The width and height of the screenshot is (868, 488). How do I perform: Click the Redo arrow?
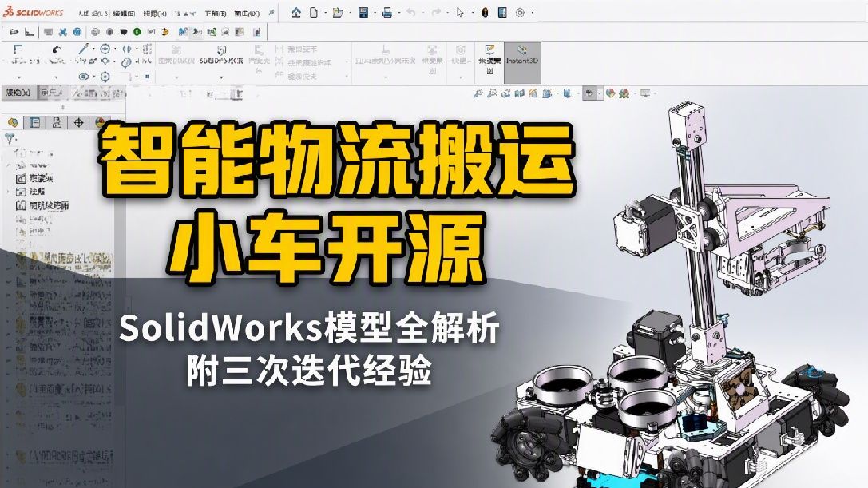436,12
